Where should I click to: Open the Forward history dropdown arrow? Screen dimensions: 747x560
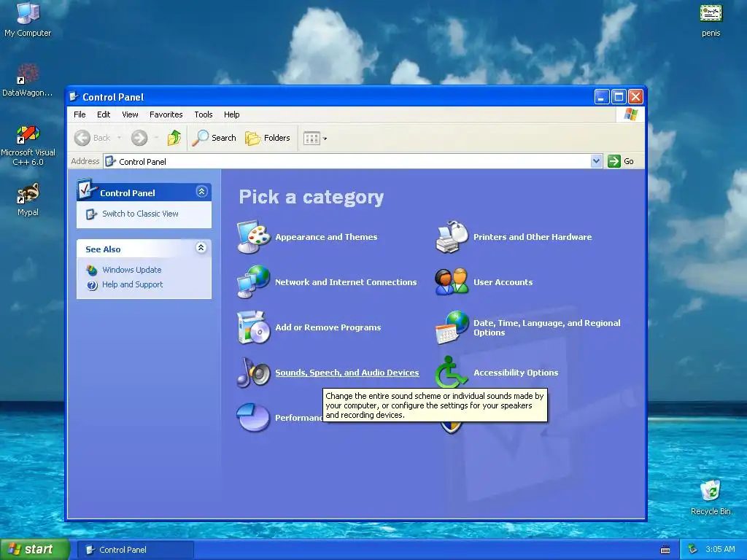156,138
